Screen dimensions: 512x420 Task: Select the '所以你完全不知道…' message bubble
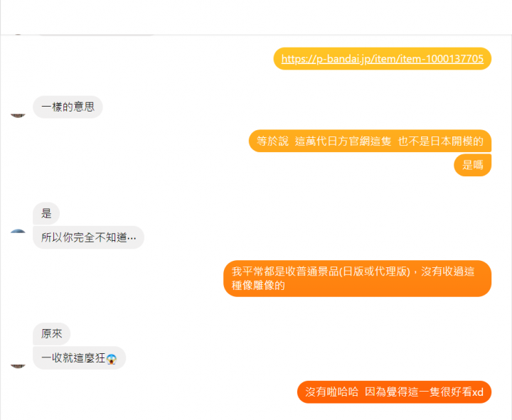[88, 237]
